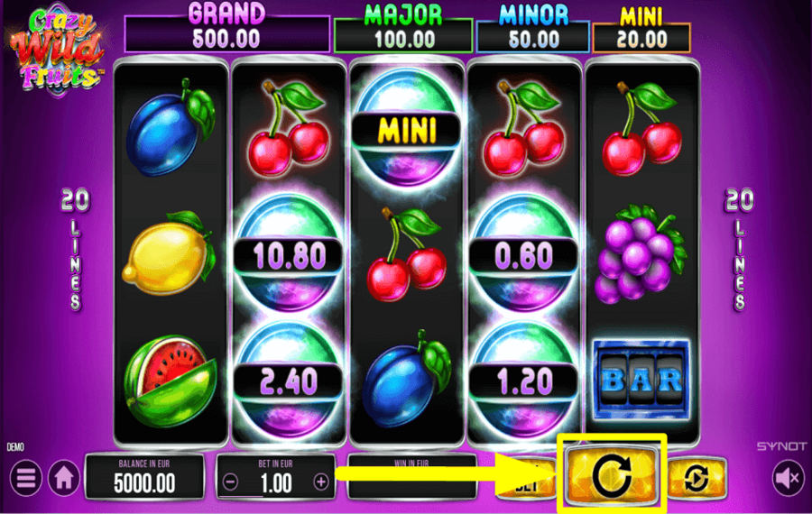Go to home with the house icon

pyautogui.click(x=64, y=477)
